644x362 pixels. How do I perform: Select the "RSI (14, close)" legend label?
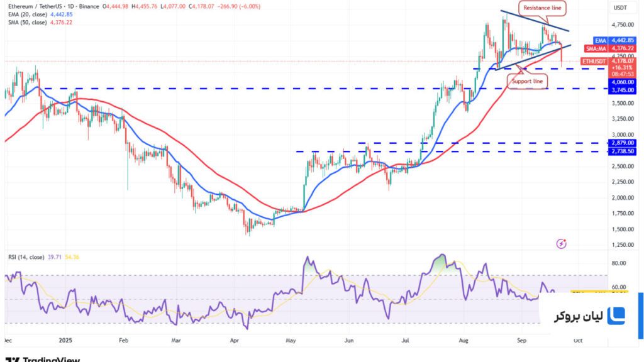(26, 257)
